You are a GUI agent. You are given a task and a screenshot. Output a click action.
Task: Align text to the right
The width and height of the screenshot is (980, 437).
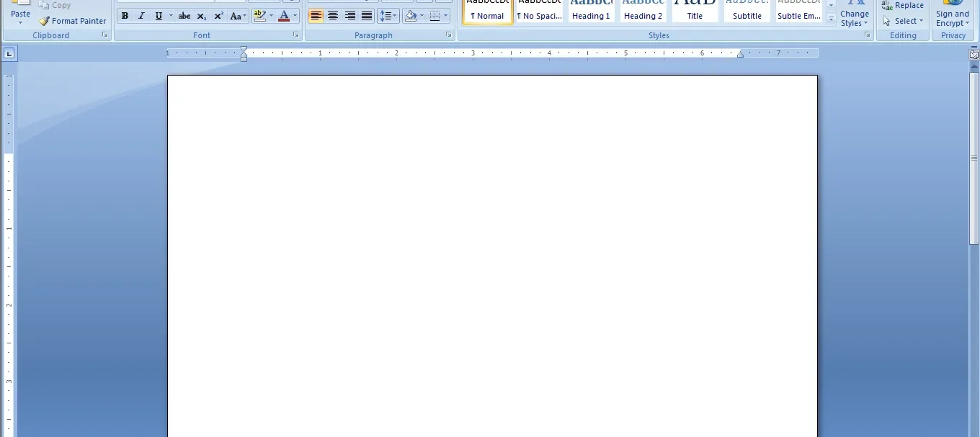tap(349, 16)
